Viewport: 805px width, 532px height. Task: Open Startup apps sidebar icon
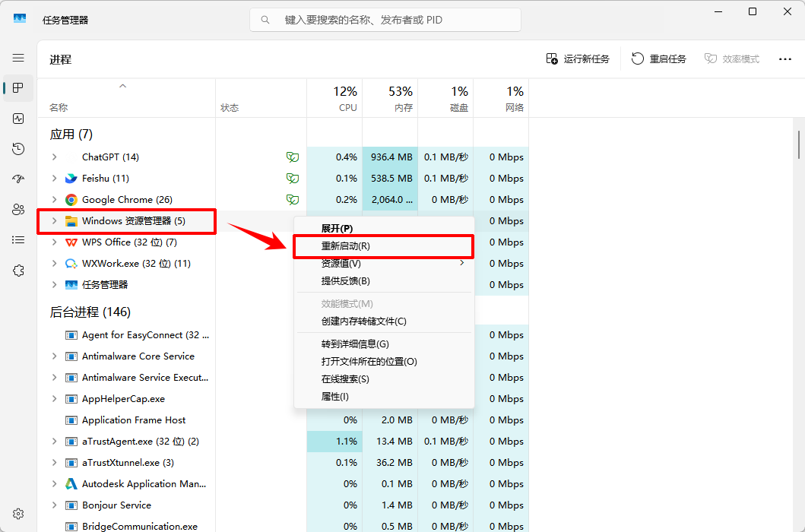(18, 179)
